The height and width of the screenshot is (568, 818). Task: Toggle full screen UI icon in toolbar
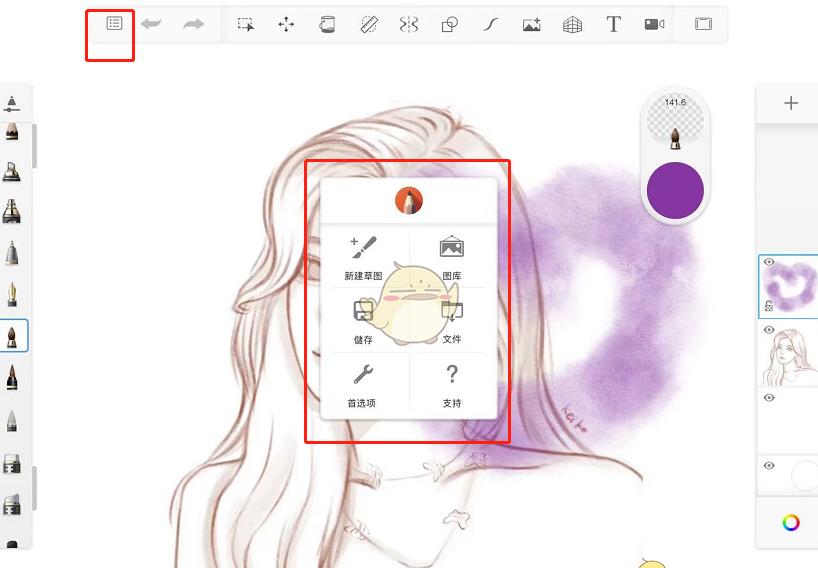(x=703, y=23)
